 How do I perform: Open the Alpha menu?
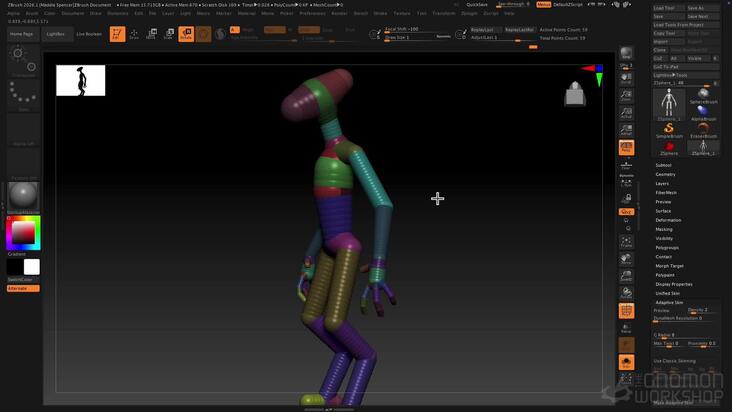(14, 14)
